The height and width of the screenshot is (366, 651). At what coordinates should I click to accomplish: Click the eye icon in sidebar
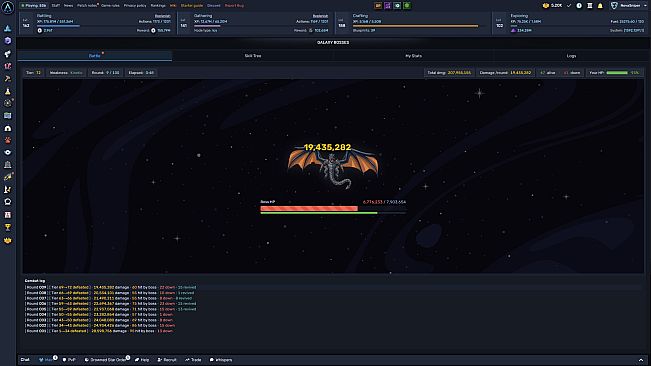point(7,152)
